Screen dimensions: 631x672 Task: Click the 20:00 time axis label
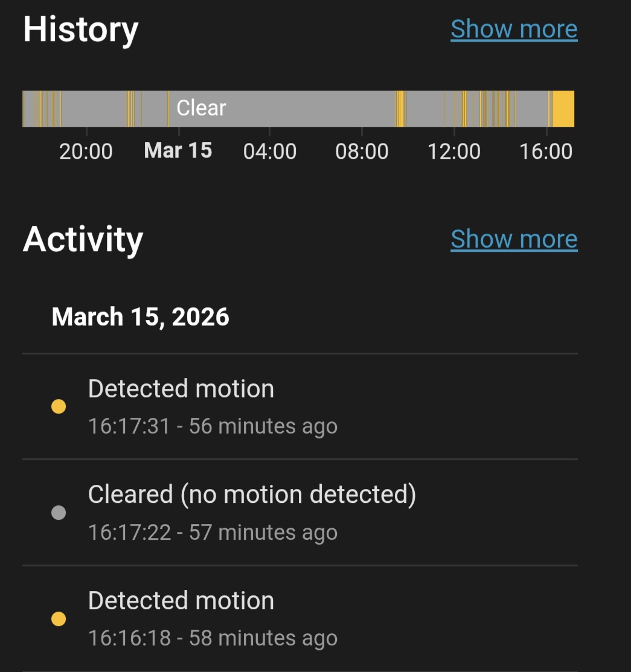coord(86,151)
